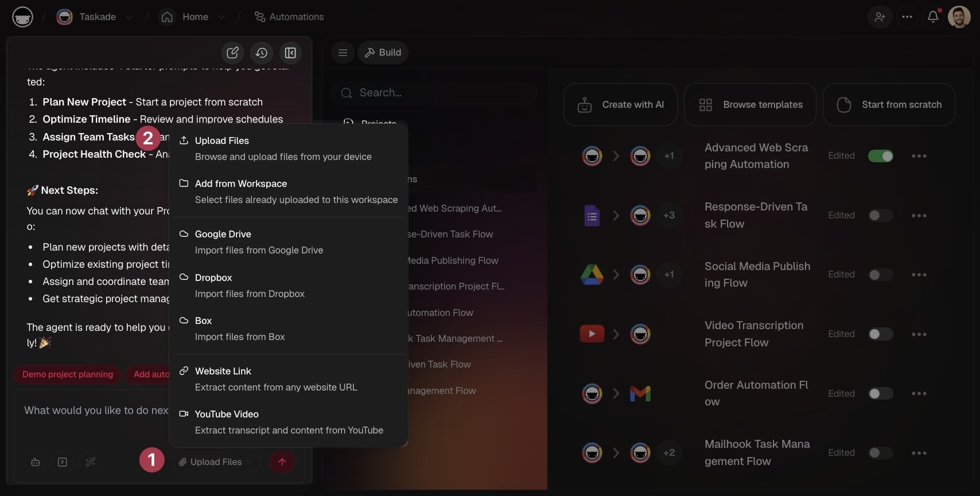Open the chat history icon
The height and width of the screenshot is (496, 980).
(262, 53)
